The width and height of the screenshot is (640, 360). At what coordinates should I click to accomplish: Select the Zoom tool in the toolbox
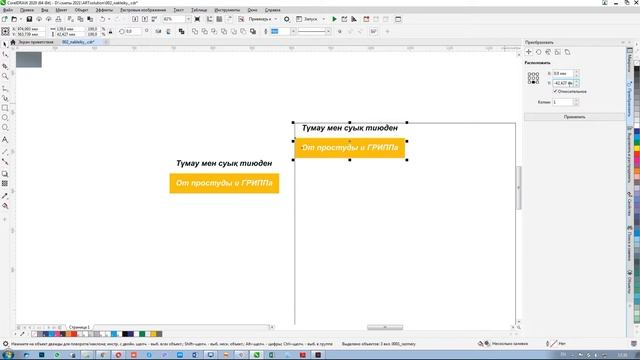[x=5, y=76]
